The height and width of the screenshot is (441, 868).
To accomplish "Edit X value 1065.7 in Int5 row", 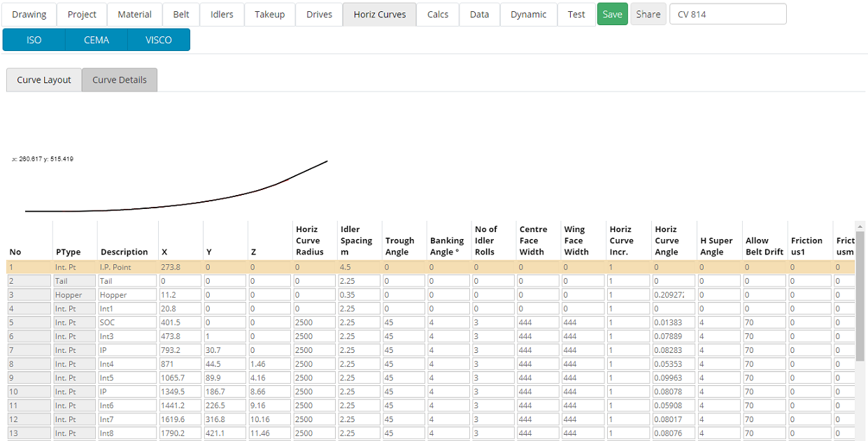I will pyautogui.click(x=181, y=378).
